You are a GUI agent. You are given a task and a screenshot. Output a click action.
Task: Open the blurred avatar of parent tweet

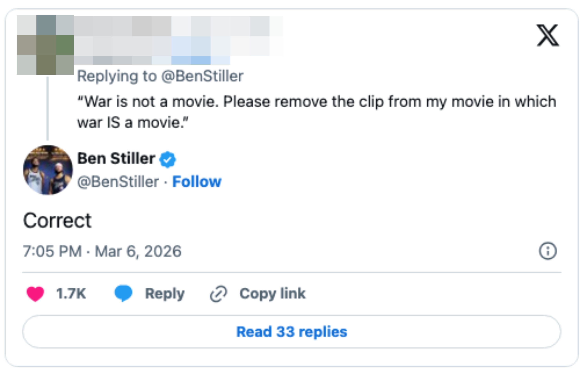tap(45, 45)
